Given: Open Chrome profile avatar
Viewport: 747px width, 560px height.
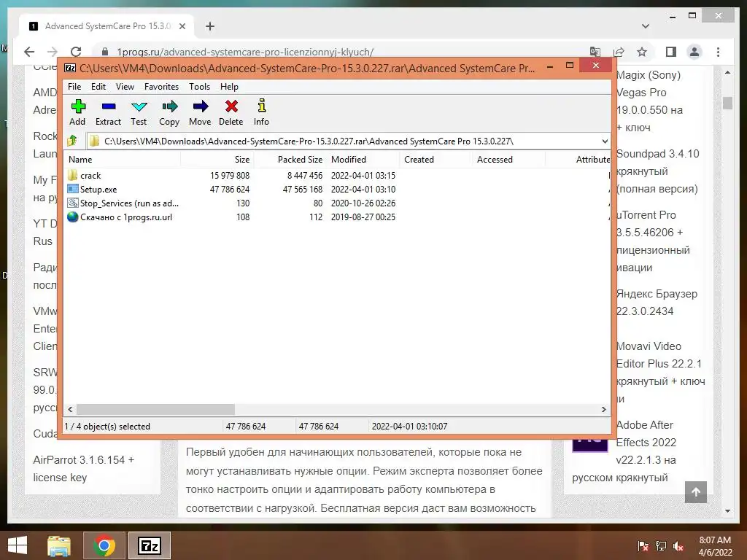Looking at the screenshot, I should tap(694, 52).
